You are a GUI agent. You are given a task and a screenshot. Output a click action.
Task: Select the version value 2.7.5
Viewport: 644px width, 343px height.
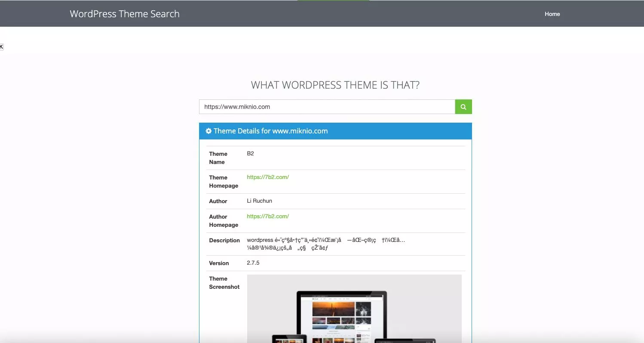click(x=253, y=263)
